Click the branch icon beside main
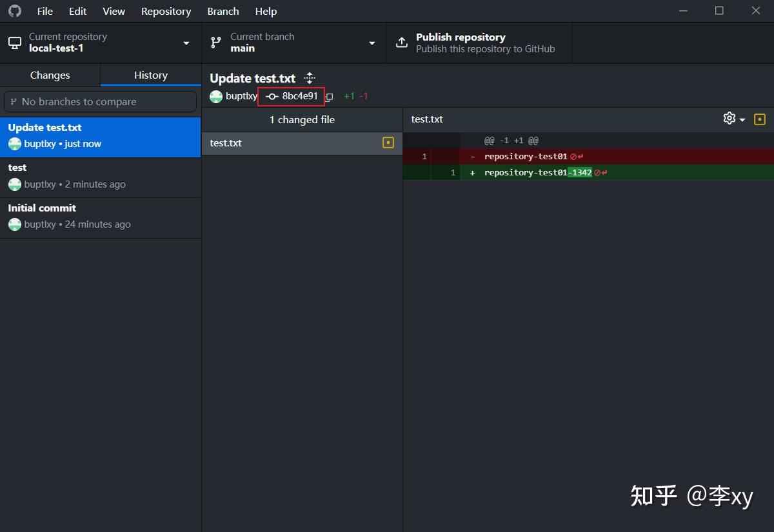The width and height of the screenshot is (774, 532). pos(215,43)
